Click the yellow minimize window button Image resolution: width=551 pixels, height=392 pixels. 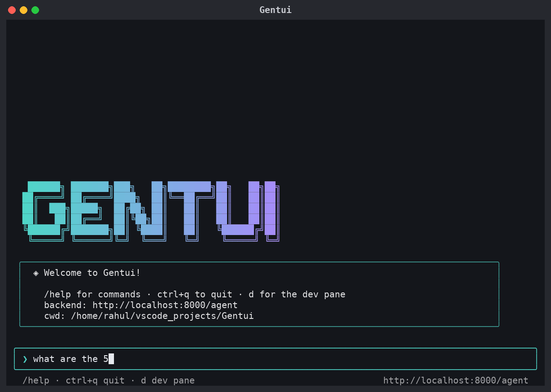point(23,10)
